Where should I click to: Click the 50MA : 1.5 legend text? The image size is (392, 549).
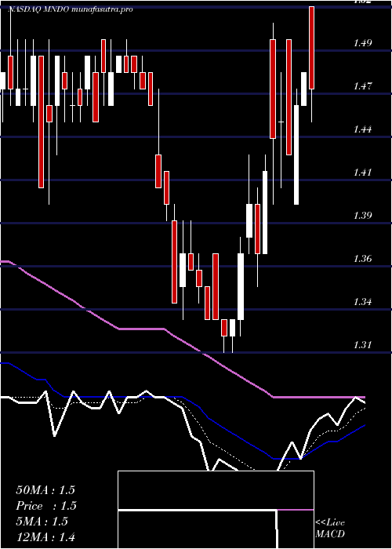click(x=45, y=490)
